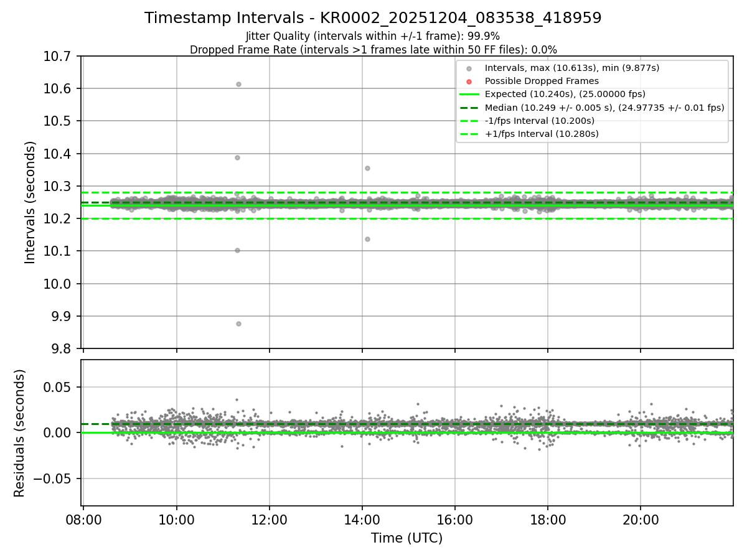Click the 20:00 tick label on time axis
The height and width of the screenshot is (560, 747).
click(641, 519)
